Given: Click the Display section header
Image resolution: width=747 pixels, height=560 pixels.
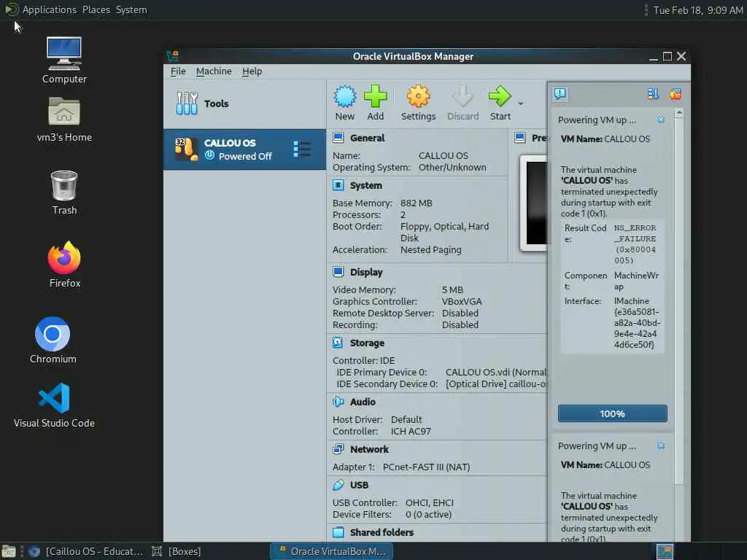Looking at the screenshot, I should 366,273.
